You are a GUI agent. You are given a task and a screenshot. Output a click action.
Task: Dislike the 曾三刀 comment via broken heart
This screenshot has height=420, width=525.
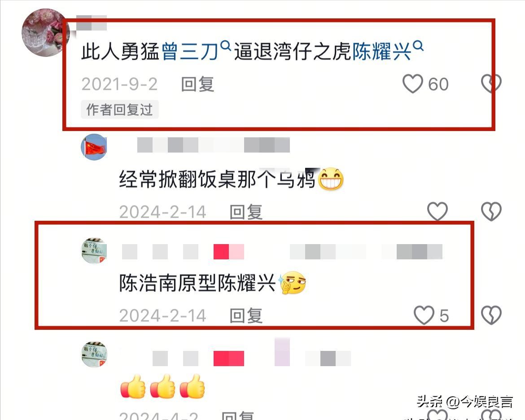point(491,83)
